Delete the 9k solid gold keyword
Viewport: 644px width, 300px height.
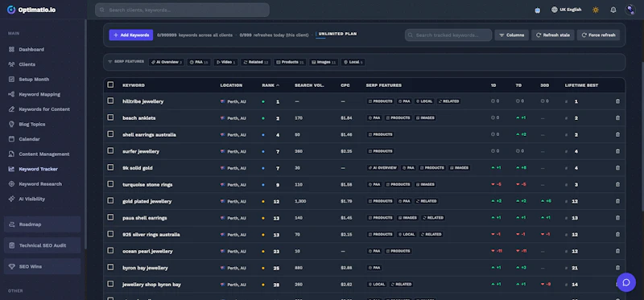[x=617, y=168]
